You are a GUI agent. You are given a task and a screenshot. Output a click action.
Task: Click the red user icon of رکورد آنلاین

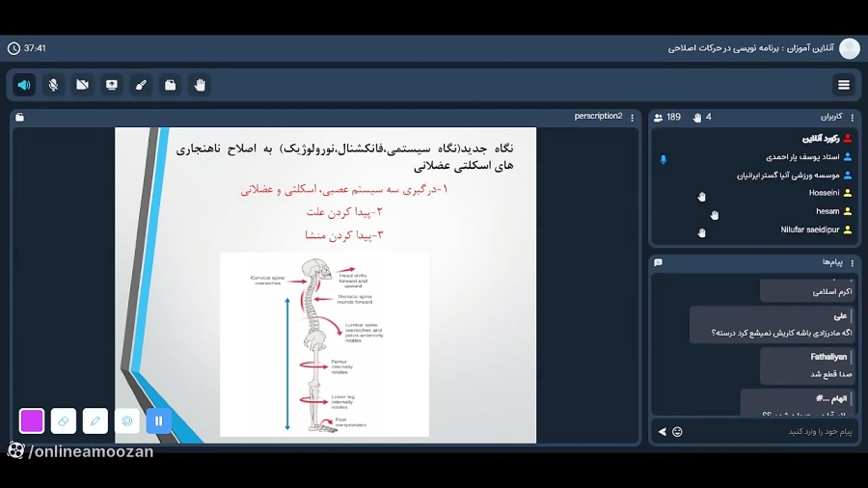coord(848,138)
